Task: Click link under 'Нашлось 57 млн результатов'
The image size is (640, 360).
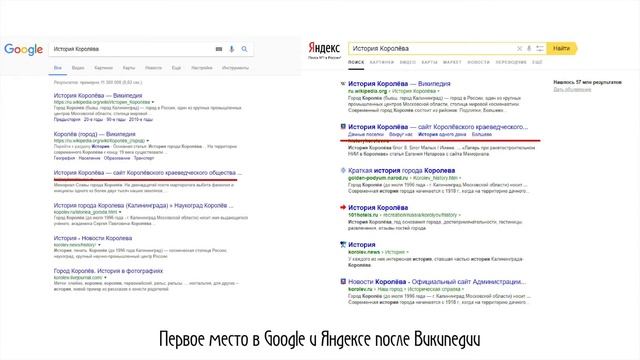Action: pyautogui.click(x=572, y=89)
